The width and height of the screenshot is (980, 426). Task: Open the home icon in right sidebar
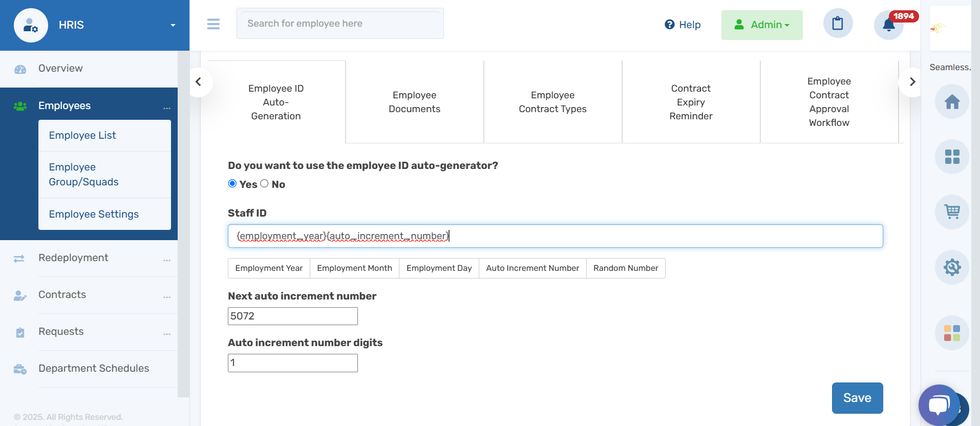[952, 102]
